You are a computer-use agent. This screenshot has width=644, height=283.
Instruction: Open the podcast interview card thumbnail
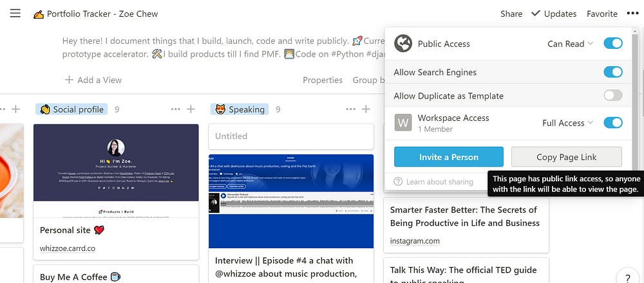(x=291, y=201)
